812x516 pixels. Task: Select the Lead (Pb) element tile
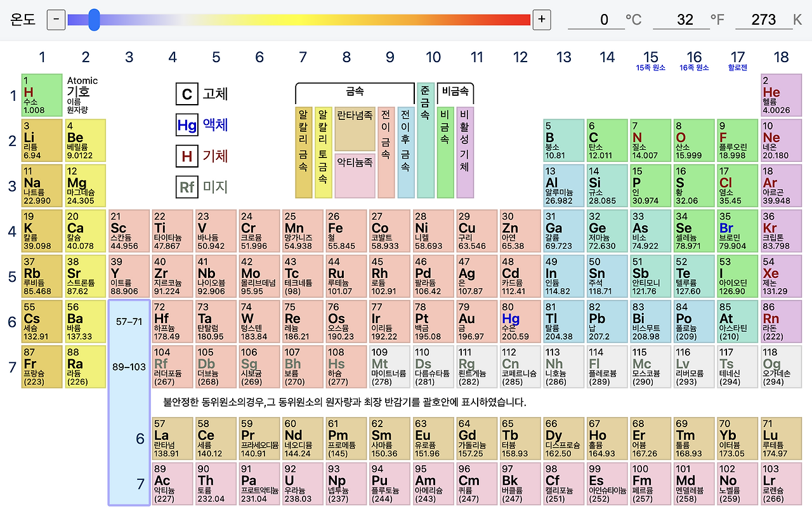click(x=608, y=322)
